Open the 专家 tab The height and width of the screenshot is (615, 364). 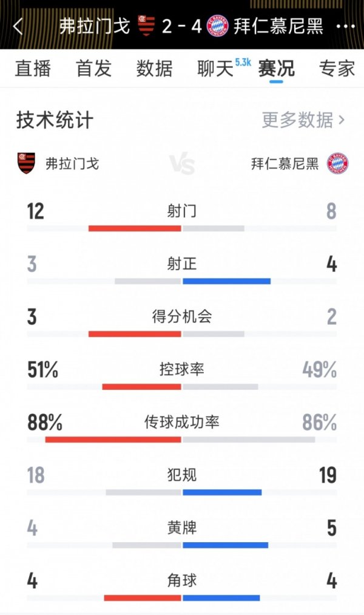(337, 69)
